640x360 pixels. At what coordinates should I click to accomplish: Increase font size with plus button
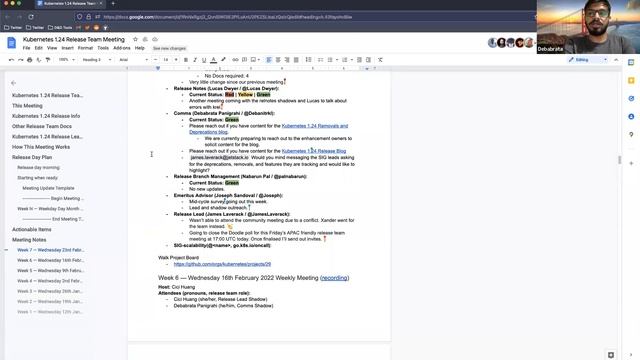[176, 60]
